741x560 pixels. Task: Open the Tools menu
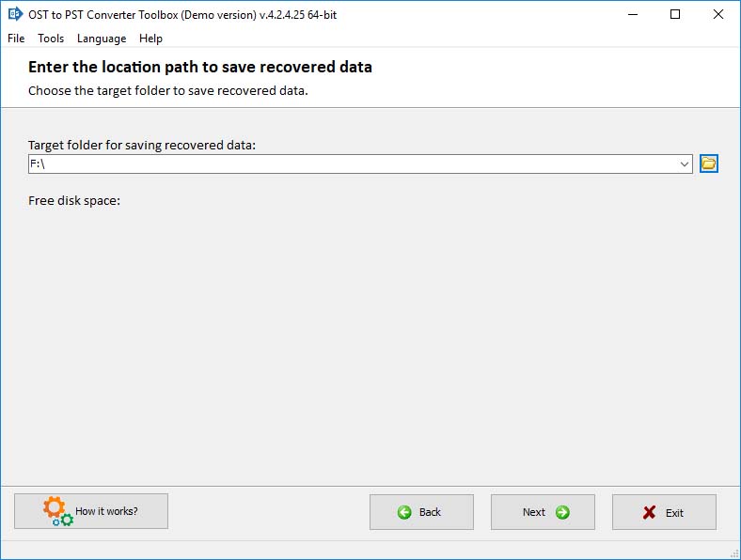click(51, 39)
